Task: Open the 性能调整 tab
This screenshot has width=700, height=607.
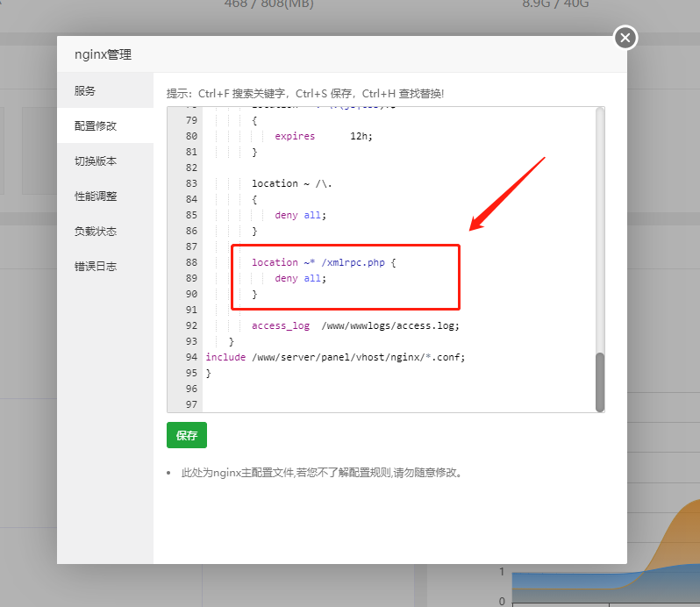Action: (x=105, y=196)
